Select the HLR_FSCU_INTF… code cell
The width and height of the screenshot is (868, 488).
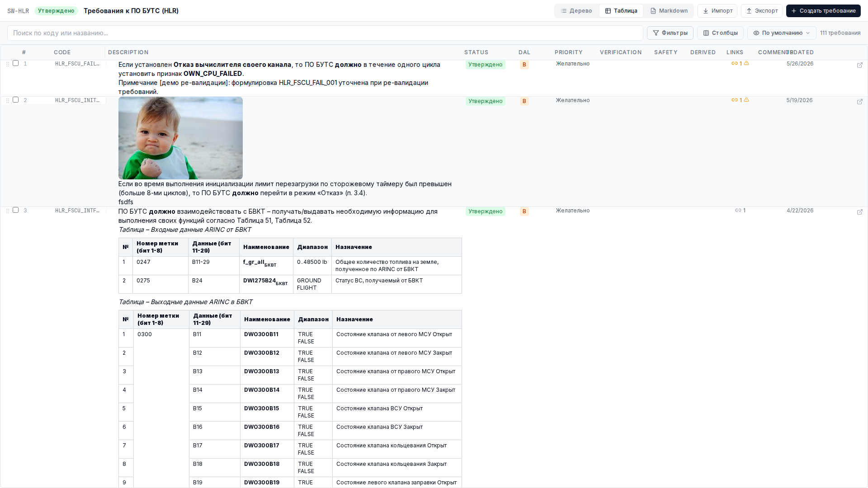[x=77, y=211]
